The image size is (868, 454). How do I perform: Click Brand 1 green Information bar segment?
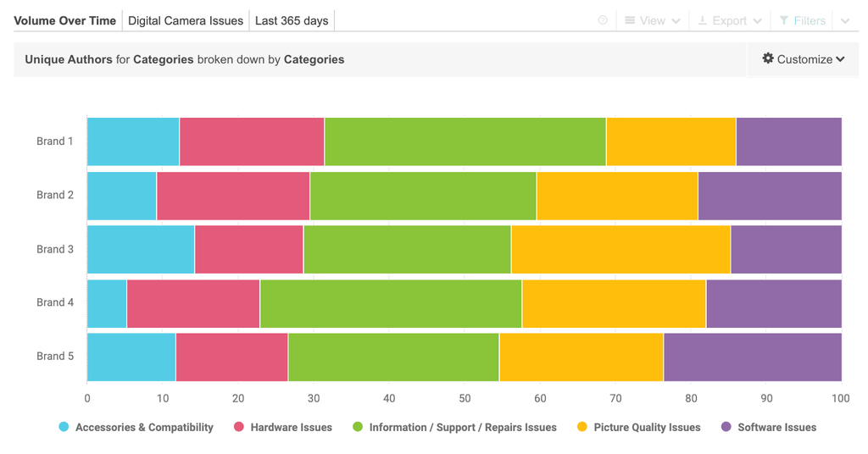click(465, 141)
